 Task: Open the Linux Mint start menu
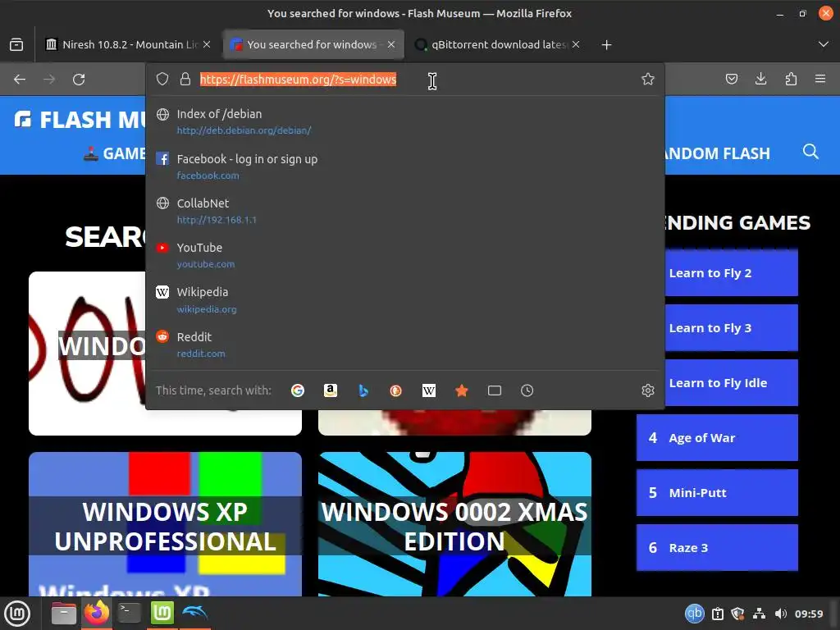point(17,613)
